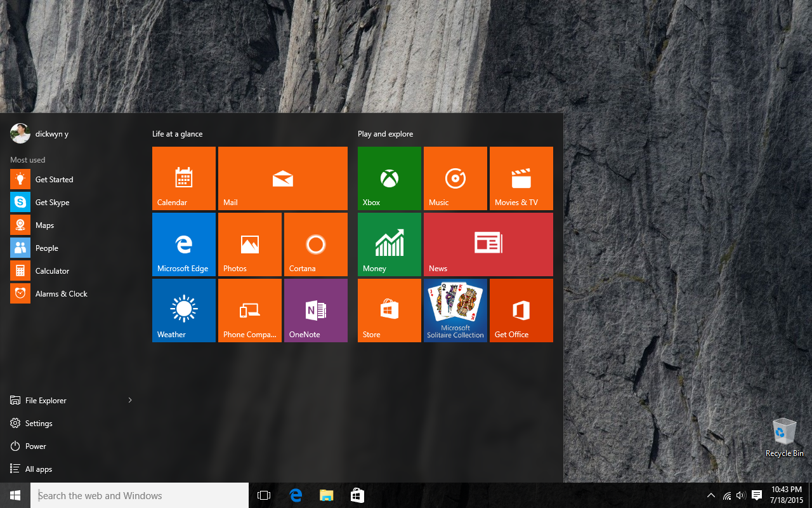The image size is (812, 508).
Task: Click the Windows Start button
Action: 15,495
